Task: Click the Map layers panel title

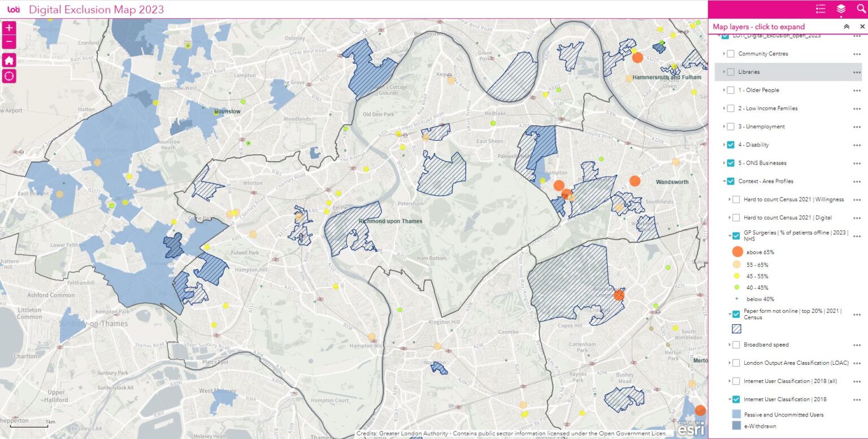Action: pos(758,27)
